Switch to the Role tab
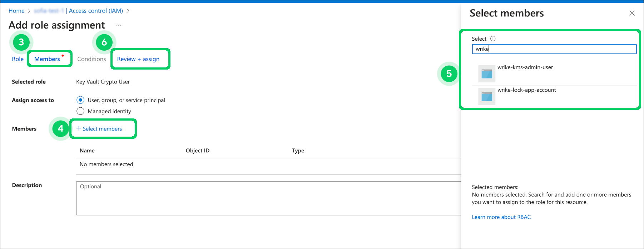This screenshot has height=249, width=644. [x=18, y=59]
